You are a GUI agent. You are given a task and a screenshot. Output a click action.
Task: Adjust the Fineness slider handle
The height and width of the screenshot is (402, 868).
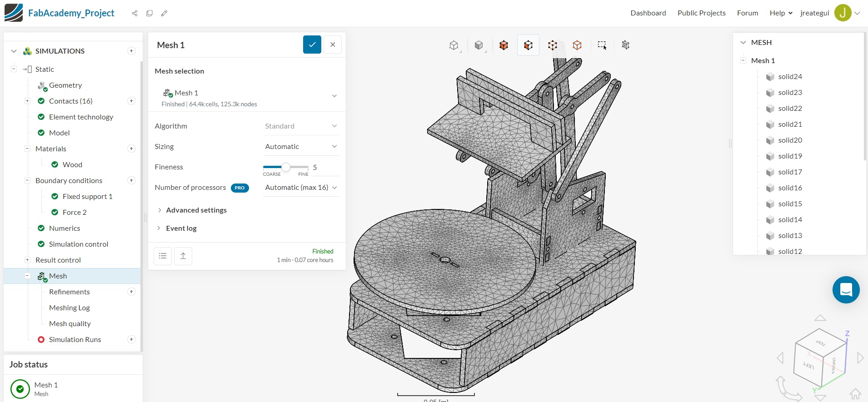coord(286,167)
